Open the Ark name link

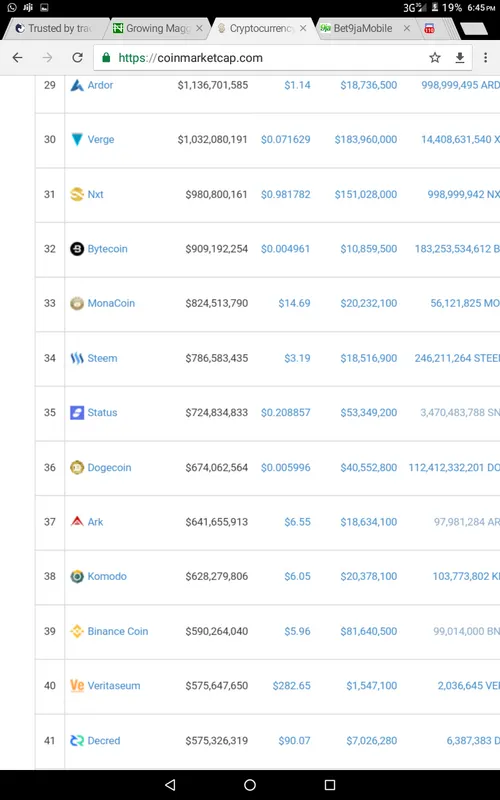tap(95, 522)
